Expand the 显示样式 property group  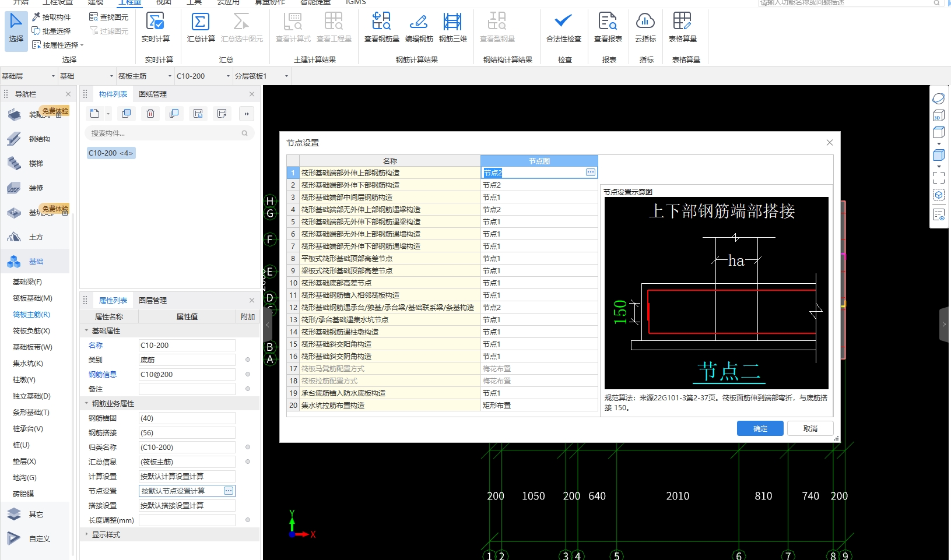point(86,534)
